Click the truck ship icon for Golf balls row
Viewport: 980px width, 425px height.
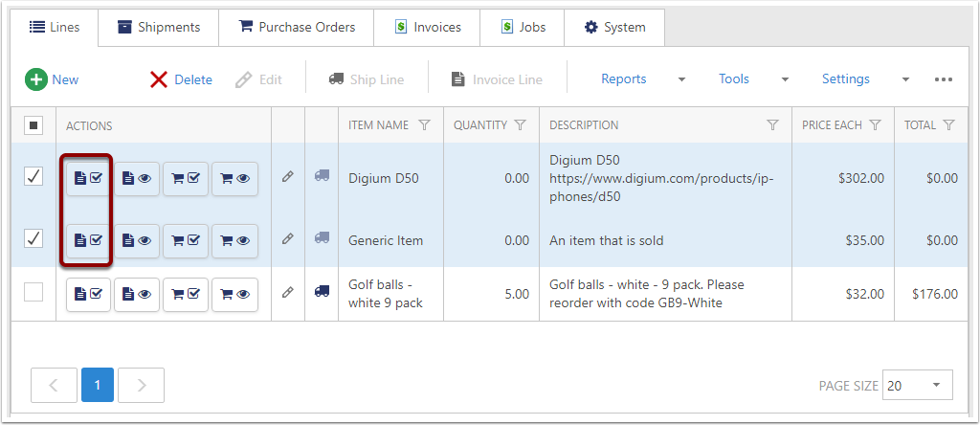pos(322,291)
